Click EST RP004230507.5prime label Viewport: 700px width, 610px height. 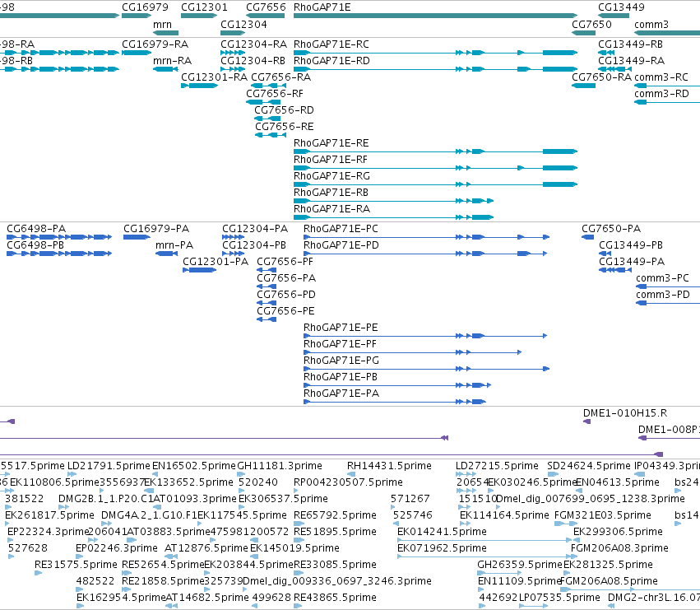[x=348, y=482]
